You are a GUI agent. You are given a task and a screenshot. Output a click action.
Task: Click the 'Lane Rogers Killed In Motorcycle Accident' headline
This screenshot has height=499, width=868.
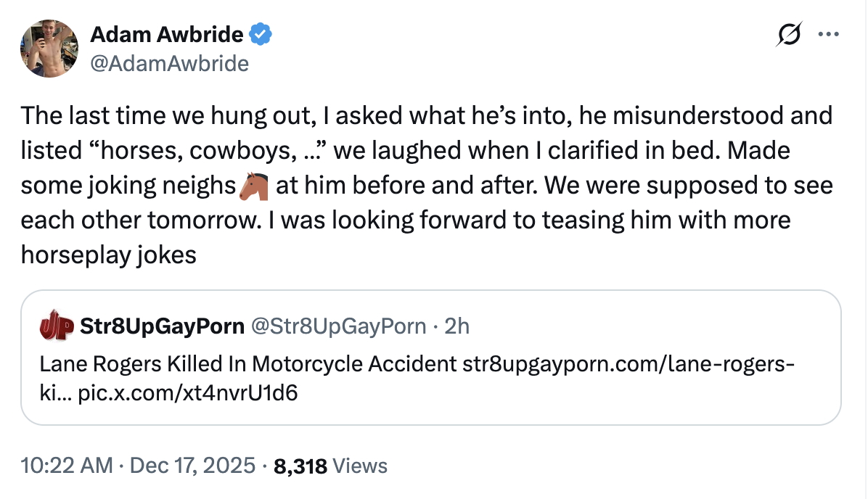coord(248,363)
